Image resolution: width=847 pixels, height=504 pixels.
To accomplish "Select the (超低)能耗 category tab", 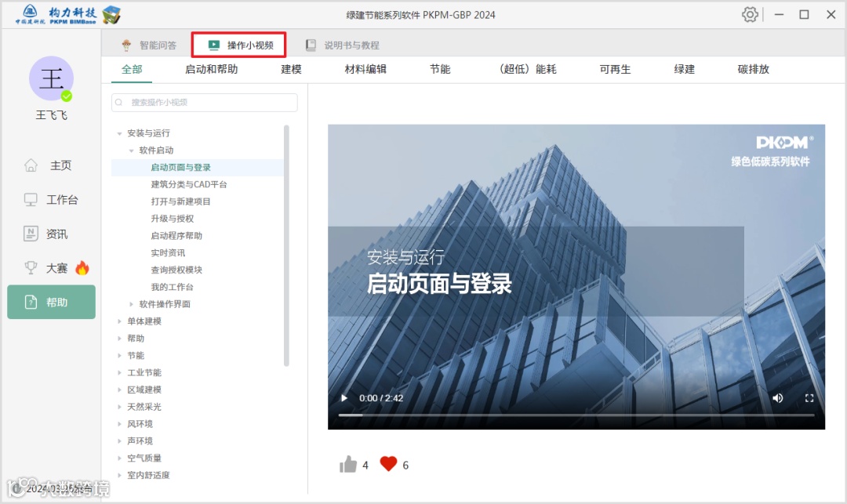I will pos(527,69).
